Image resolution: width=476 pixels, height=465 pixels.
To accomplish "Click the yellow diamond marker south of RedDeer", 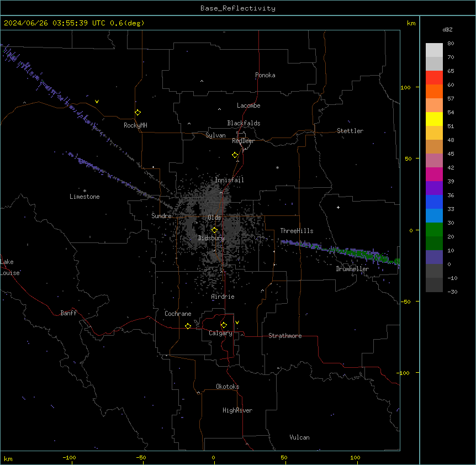I will coord(235,155).
